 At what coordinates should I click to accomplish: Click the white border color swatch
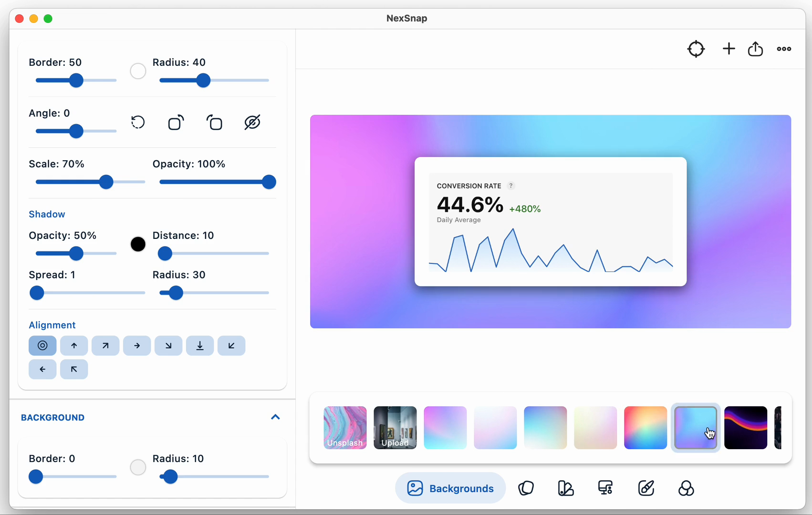[138, 71]
